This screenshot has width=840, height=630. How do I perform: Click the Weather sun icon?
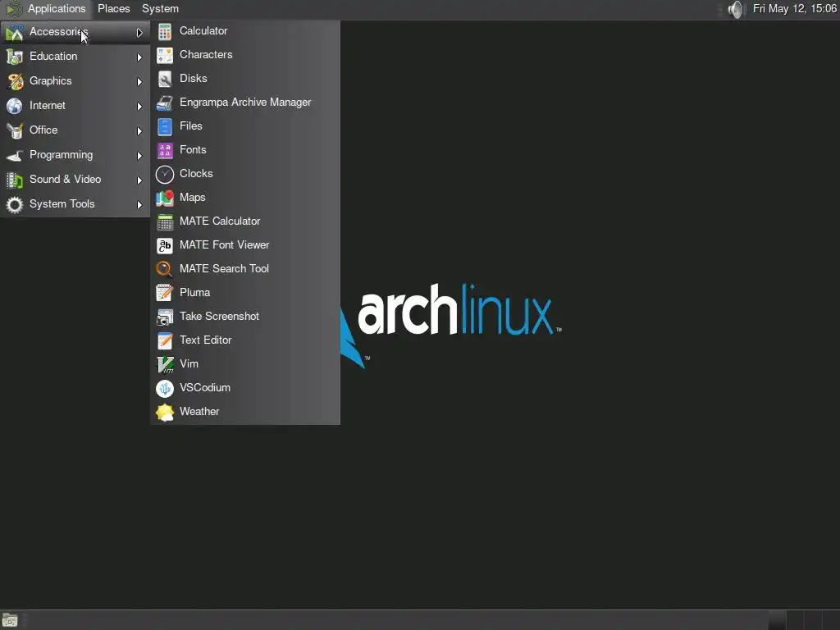pos(164,412)
